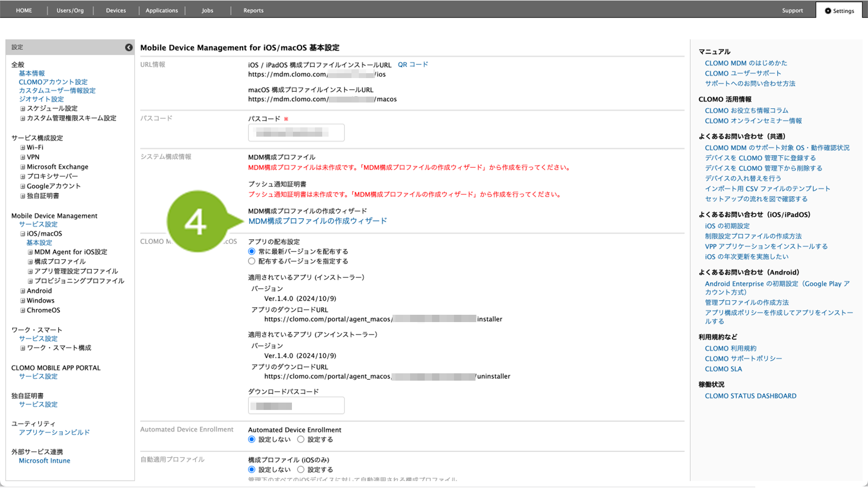
Task: Click the ダウンロードパスコード input field
Action: [x=296, y=406]
